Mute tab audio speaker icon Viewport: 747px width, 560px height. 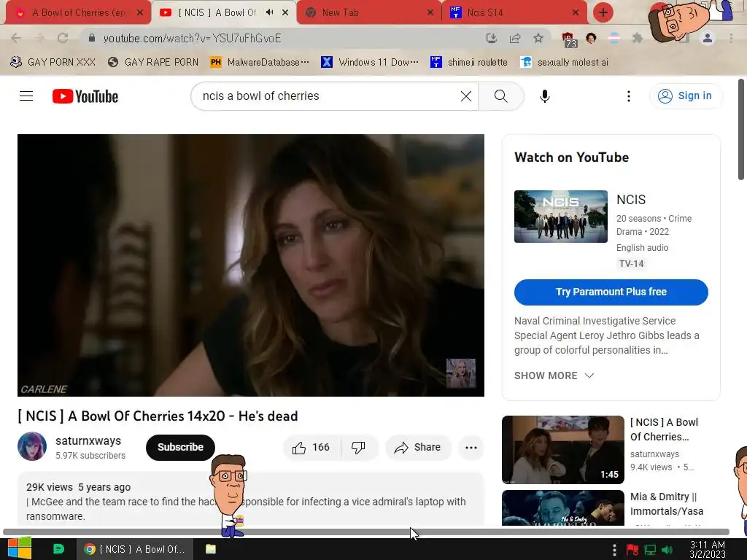click(270, 12)
